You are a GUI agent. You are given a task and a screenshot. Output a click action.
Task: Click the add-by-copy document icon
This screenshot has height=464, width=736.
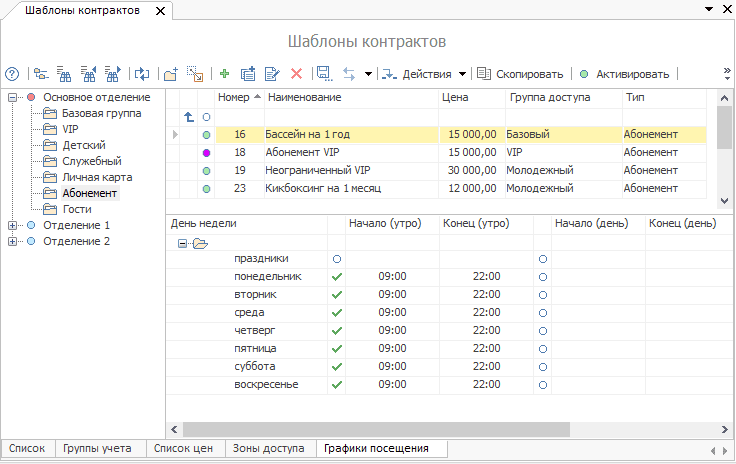(248, 74)
